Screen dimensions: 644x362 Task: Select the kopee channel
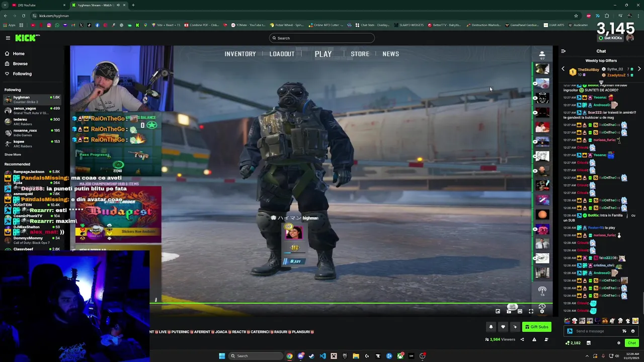(x=32, y=143)
